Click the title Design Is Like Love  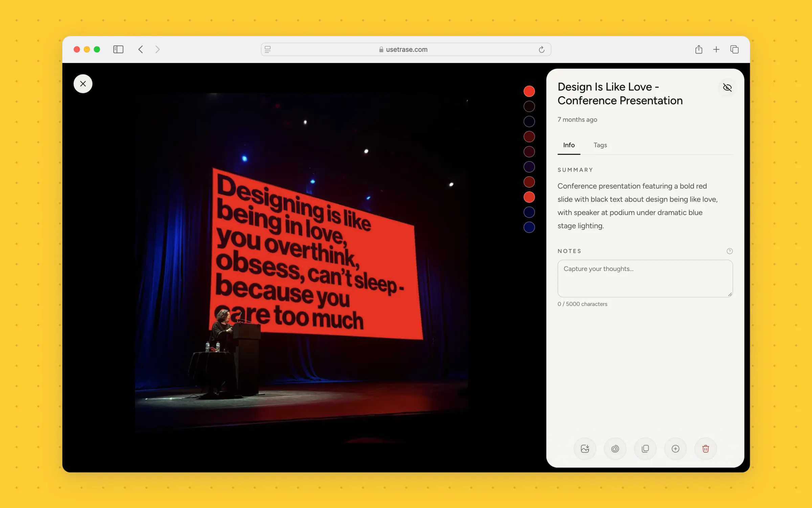[x=620, y=93]
